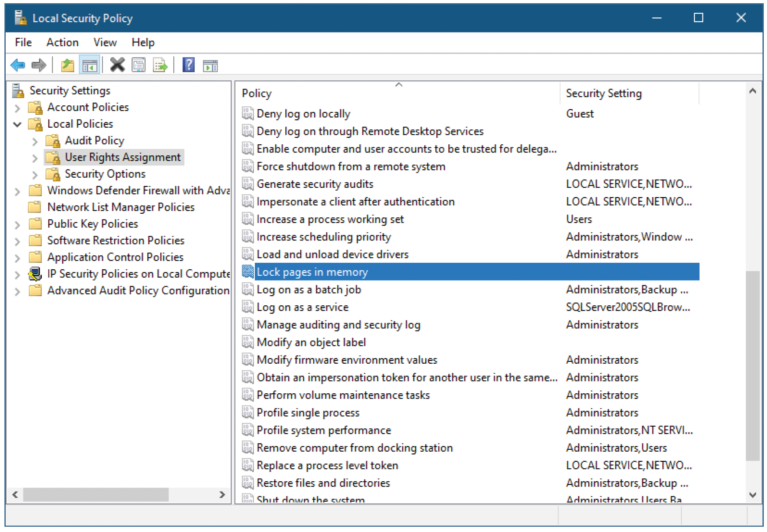
Task: Click the Back arrow toolbar icon
Action: tap(18, 65)
